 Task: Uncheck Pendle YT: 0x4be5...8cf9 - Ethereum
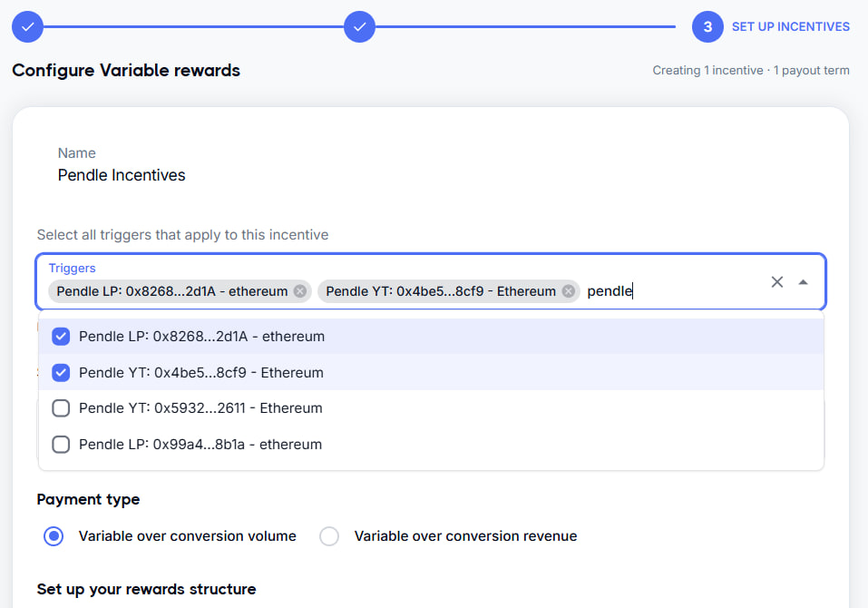(x=61, y=373)
